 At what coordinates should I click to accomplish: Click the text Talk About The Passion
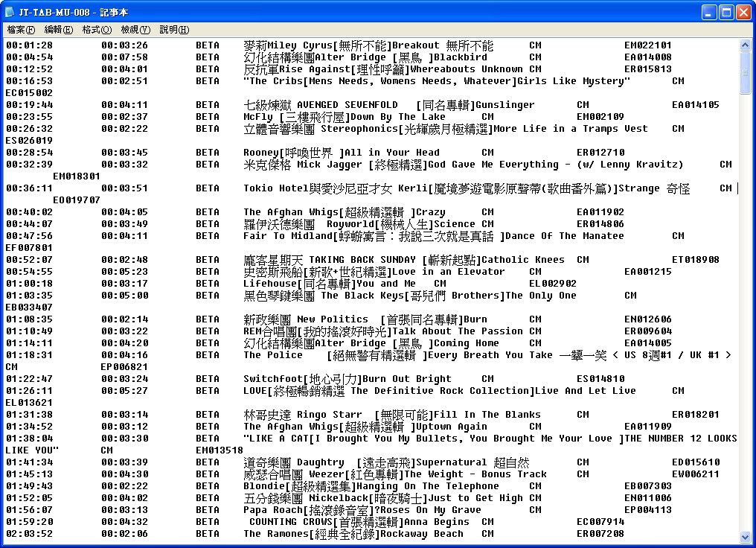pyautogui.click(x=458, y=331)
